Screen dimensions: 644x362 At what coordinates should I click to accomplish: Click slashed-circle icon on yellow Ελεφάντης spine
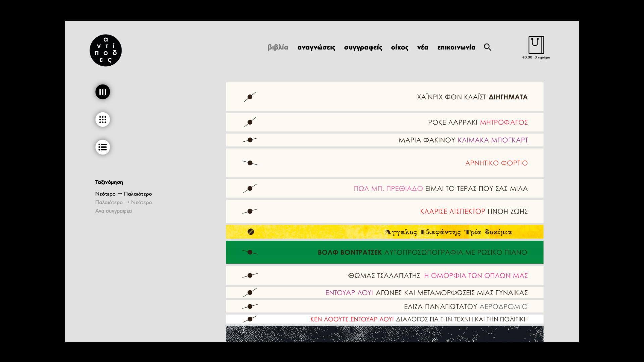[251, 232]
